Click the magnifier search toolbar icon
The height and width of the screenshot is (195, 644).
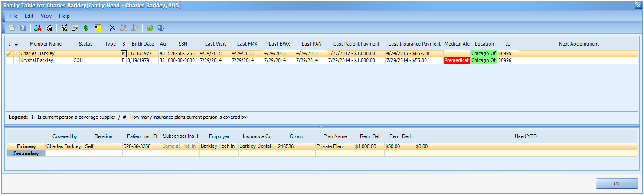[x=23, y=28]
